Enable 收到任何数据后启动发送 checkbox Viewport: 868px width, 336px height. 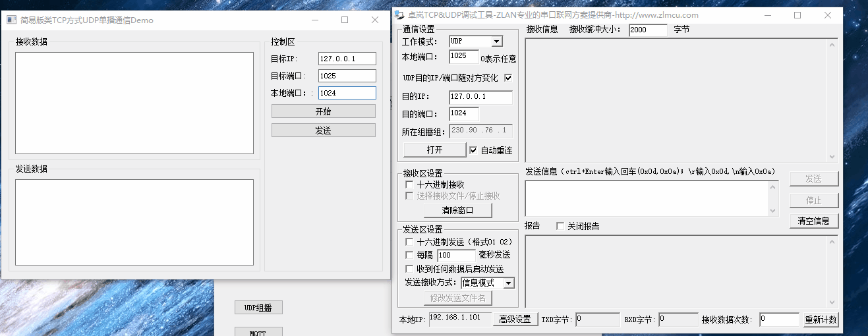pyautogui.click(x=409, y=269)
